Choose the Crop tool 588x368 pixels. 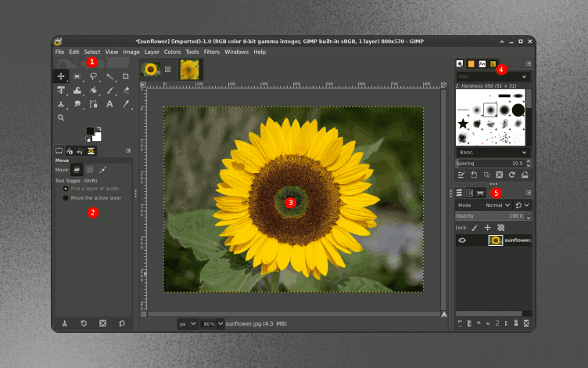tap(125, 76)
